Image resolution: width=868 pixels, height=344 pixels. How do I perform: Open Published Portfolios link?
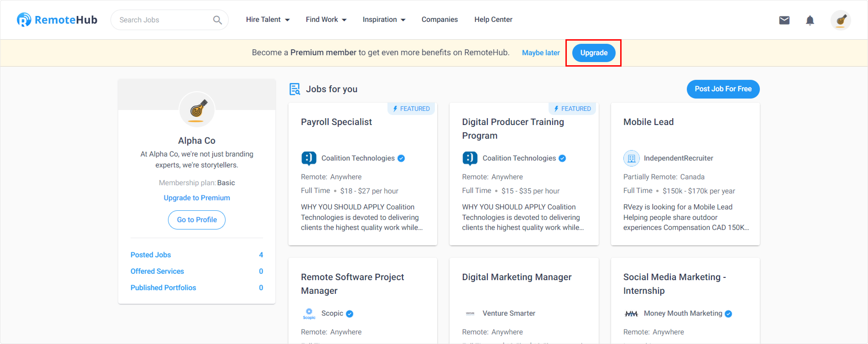(163, 287)
